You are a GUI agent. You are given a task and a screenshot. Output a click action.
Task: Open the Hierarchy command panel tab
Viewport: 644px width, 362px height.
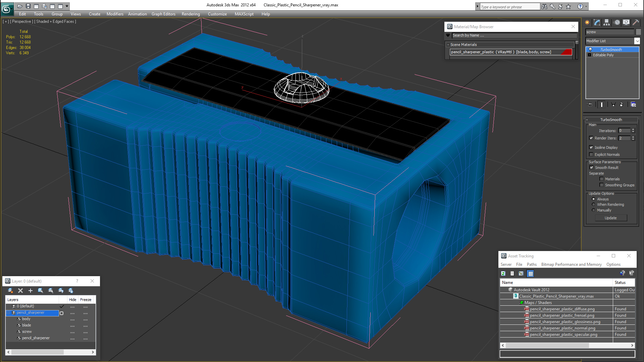pyautogui.click(x=606, y=22)
